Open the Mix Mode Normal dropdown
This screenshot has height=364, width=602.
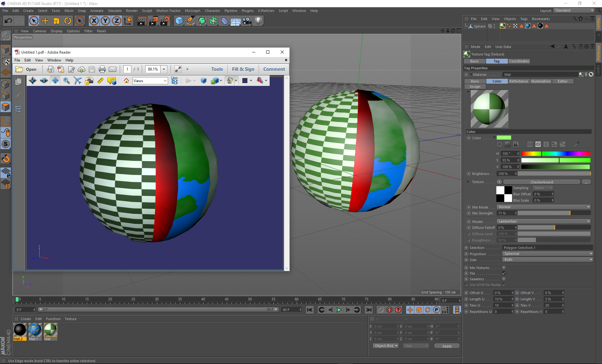coord(544,207)
